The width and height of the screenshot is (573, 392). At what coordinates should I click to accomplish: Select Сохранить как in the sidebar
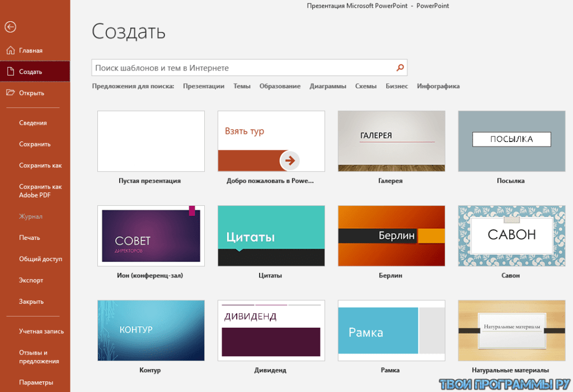40,166
